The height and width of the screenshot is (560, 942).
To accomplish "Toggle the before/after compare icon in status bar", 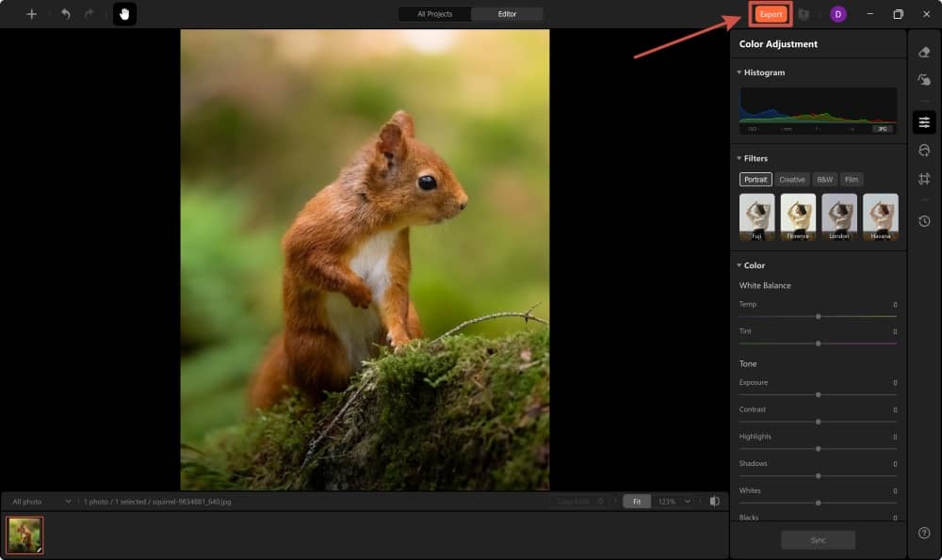I will [717, 502].
